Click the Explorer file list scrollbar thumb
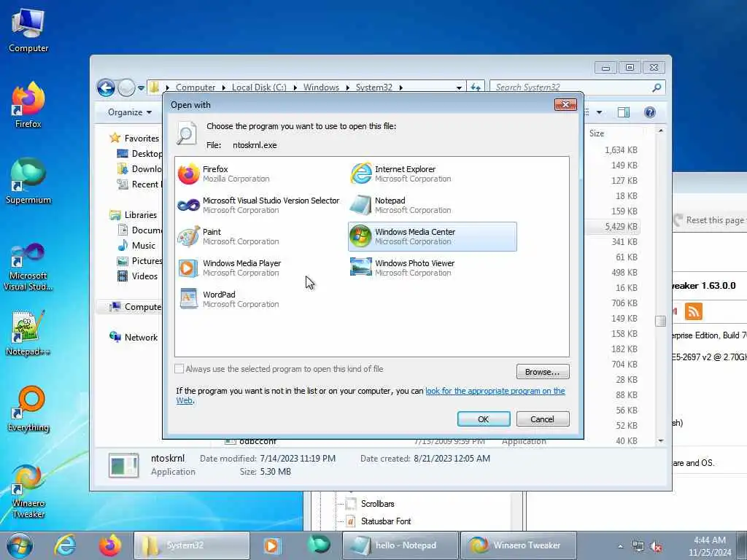 [x=660, y=321]
